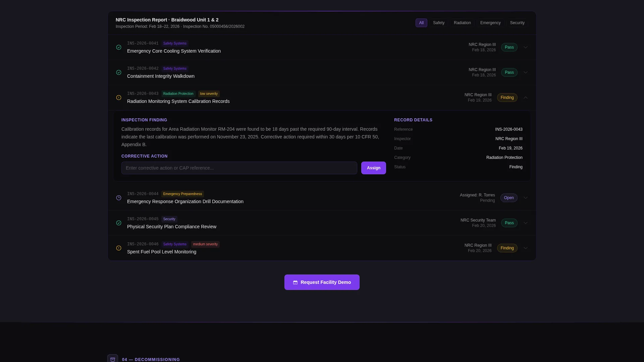Switch to the Security filter
Image resolution: width=644 pixels, height=362 pixels.
click(517, 23)
